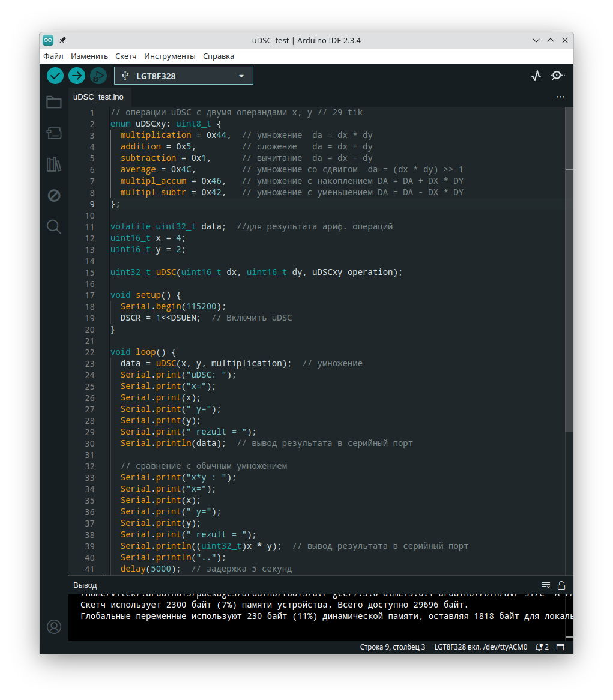613x700 pixels.
Task: Click 'Serial.println("..");' on line 40
Action: (174, 558)
